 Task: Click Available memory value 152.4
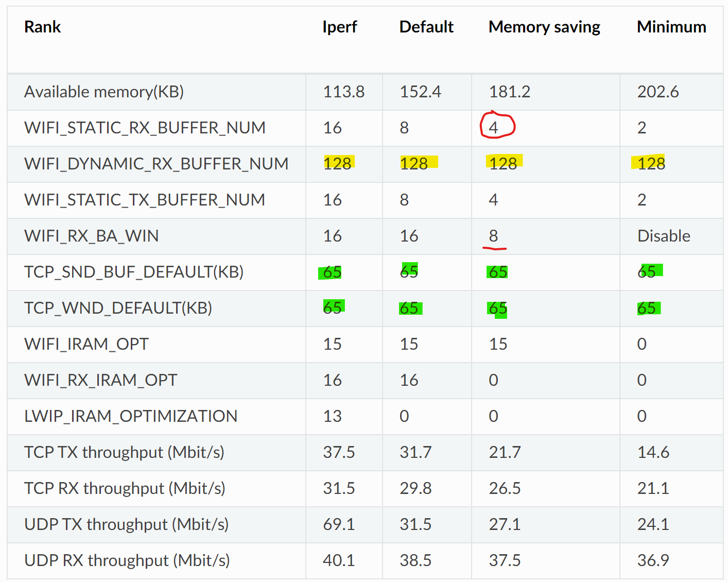(420, 92)
